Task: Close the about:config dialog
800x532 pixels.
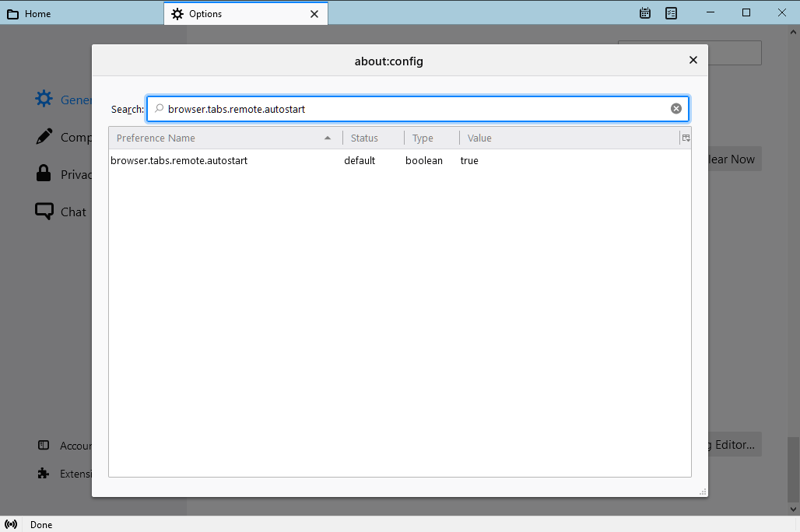Action: point(693,60)
